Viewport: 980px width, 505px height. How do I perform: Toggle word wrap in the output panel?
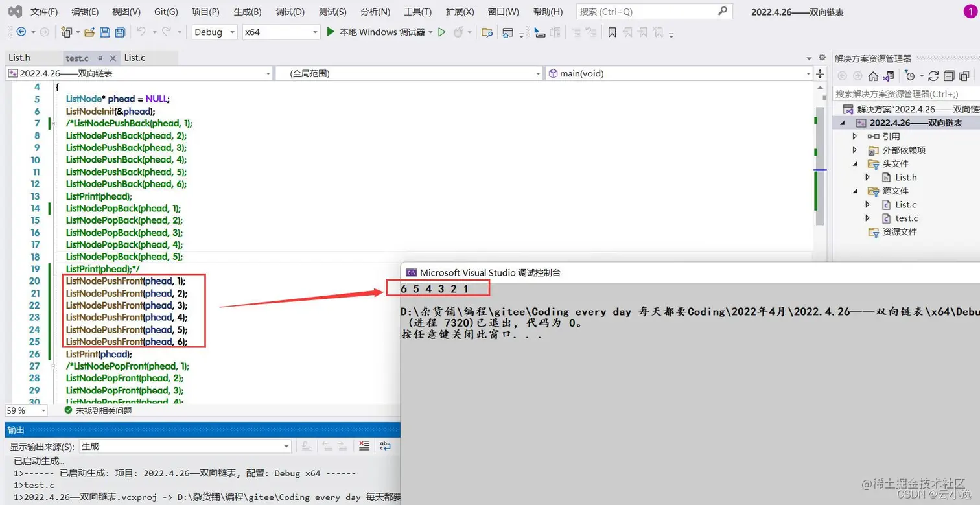(x=386, y=446)
